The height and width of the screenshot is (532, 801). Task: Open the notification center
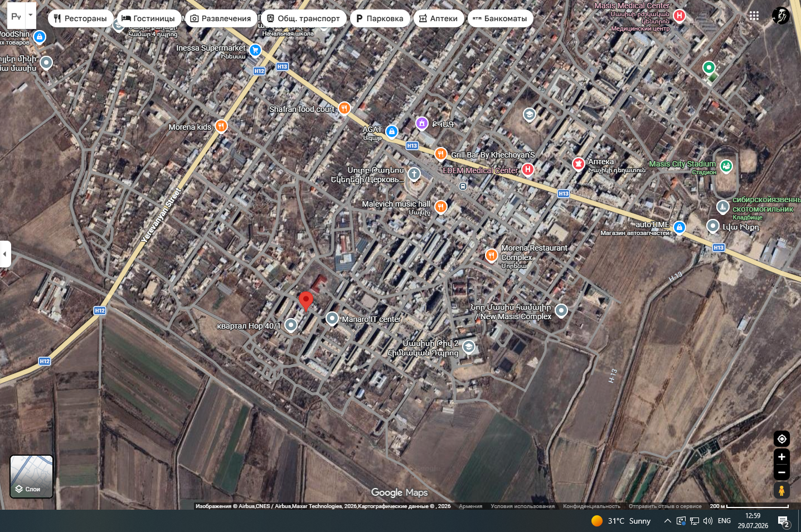pos(784,521)
